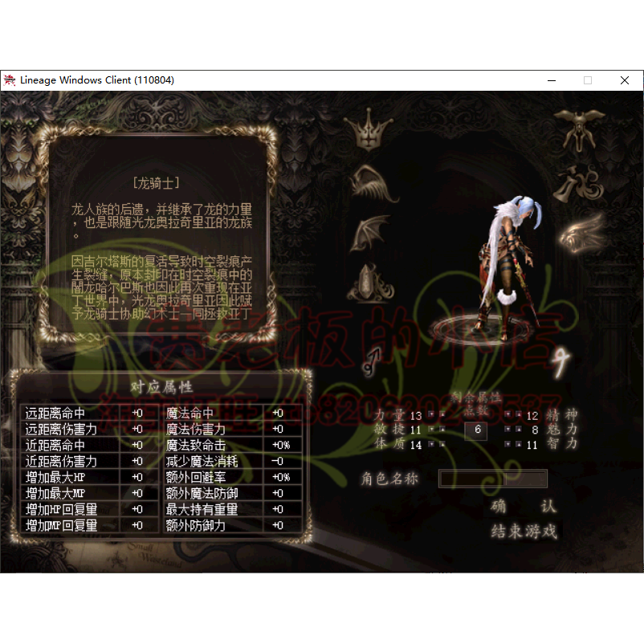Select the 远距离伤害力 row
The width and height of the screenshot is (644, 644).
click(90, 429)
